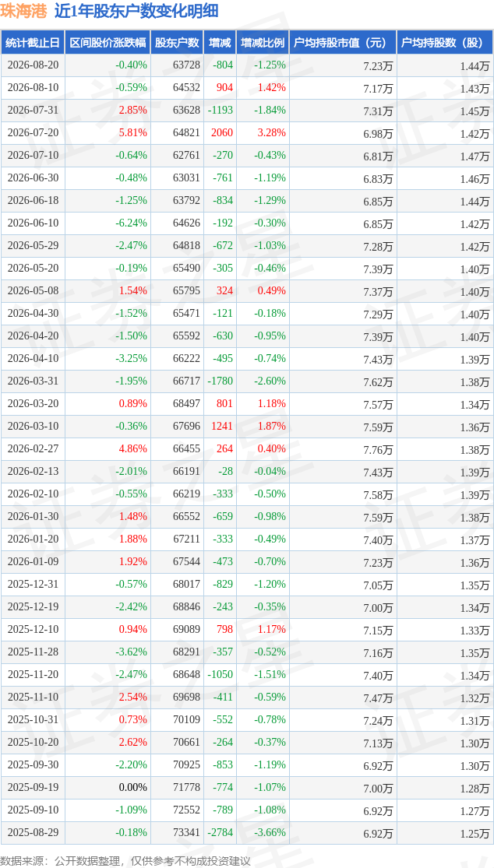Image resolution: width=494 pixels, height=868 pixels.
Task: Select the 2025-12-31 date cell
Action: click(x=33, y=585)
